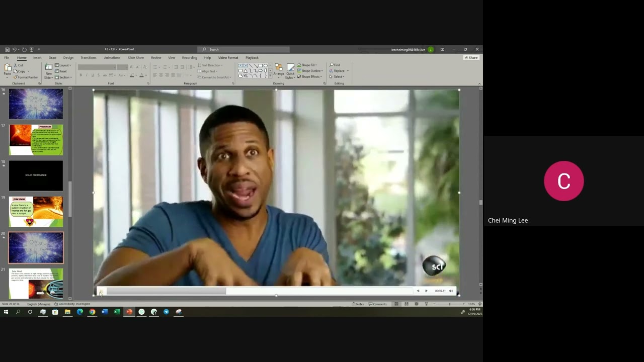This screenshot has width=644, height=362.
Task: Switch to the Playback tab
Action: 252,58
